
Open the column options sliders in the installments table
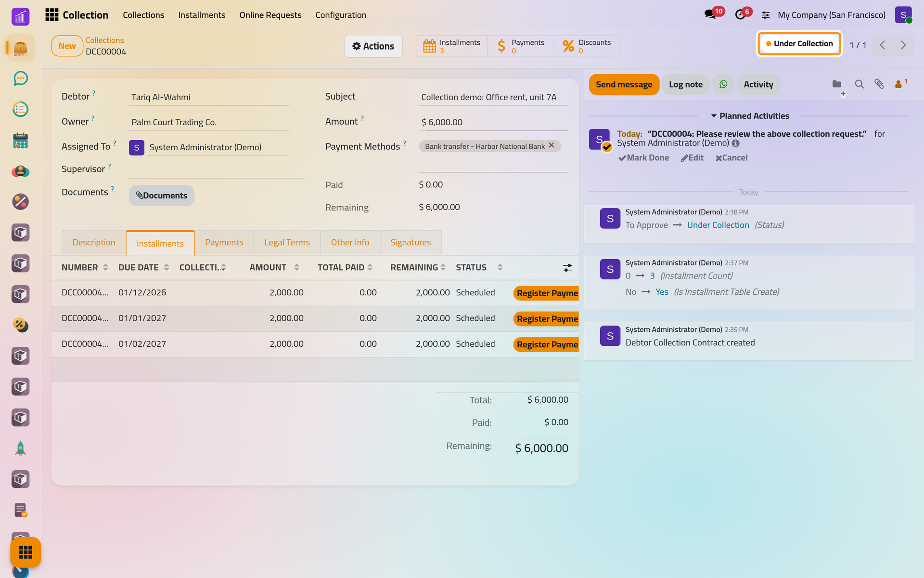[568, 268]
